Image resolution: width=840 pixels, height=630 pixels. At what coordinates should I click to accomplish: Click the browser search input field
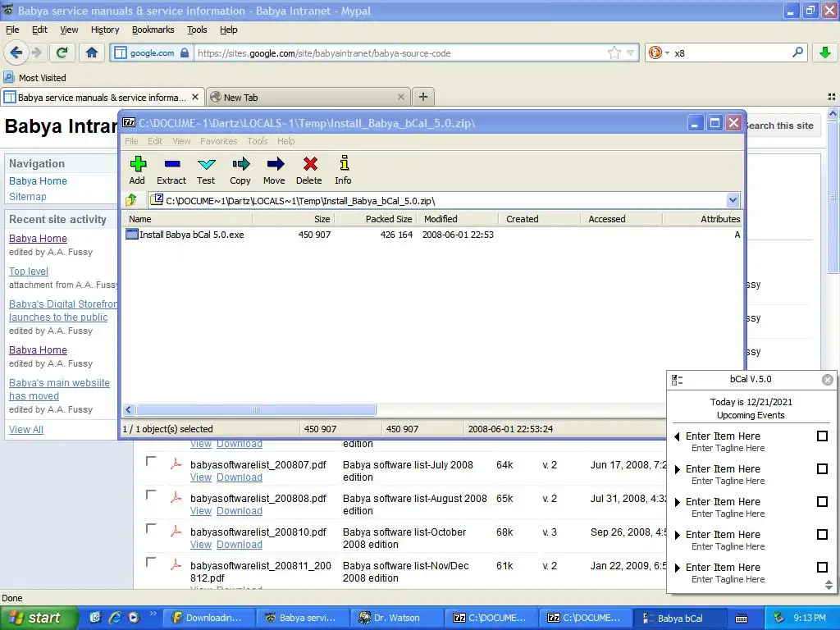click(730, 52)
